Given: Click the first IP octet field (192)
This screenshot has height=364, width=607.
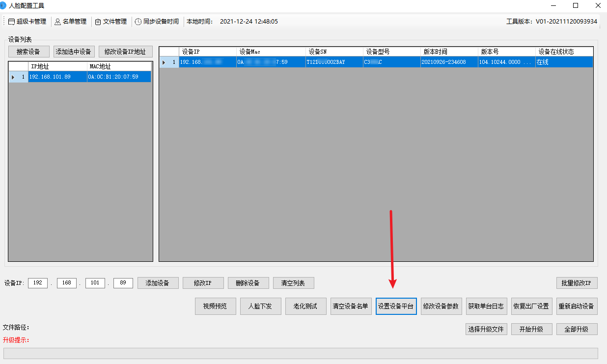Looking at the screenshot, I should click(38, 283).
